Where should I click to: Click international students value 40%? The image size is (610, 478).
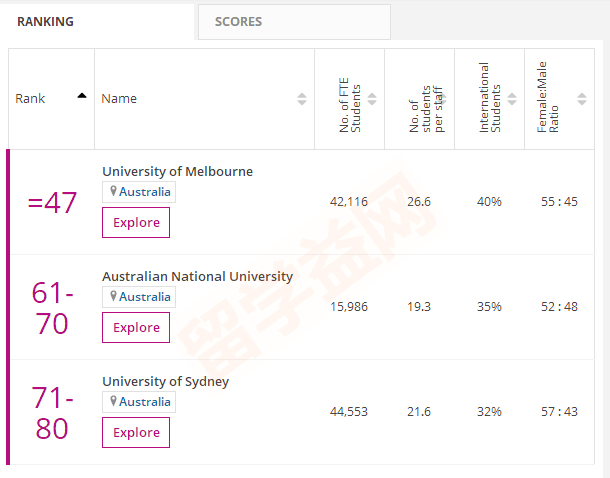pyautogui.click(x=489, y=202)
